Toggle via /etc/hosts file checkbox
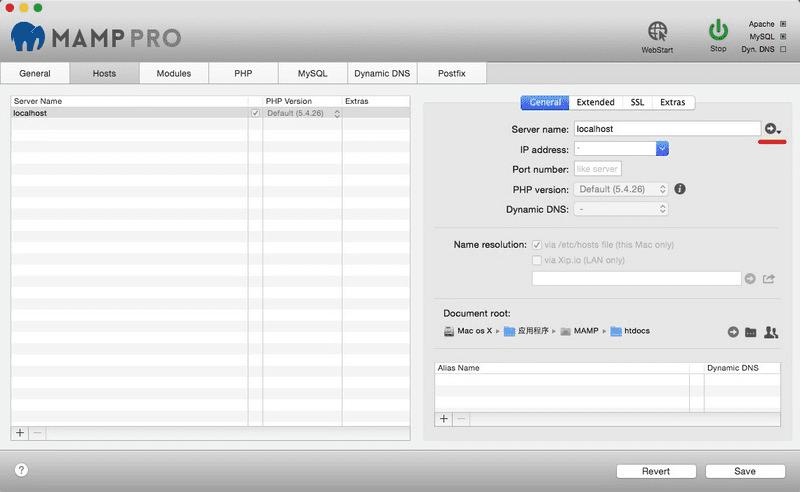The width and height of the screenshot is (800, 492). [x=536, y=245]
